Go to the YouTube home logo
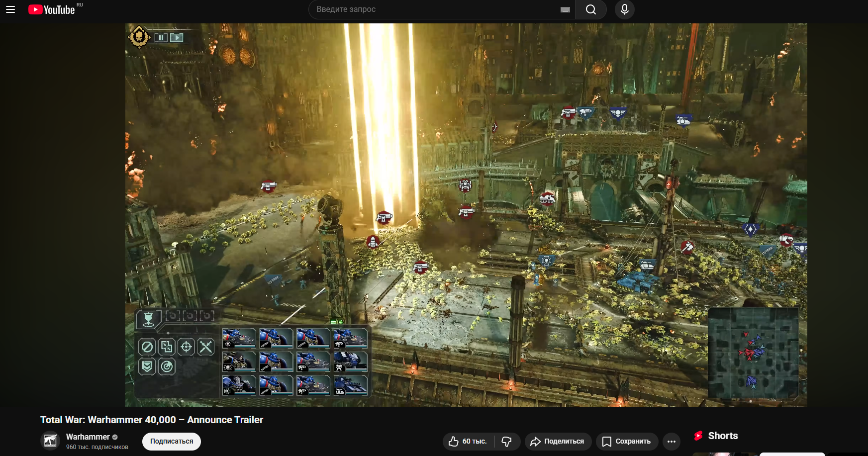Screen dimensions: 868x456 coord(52,9)
